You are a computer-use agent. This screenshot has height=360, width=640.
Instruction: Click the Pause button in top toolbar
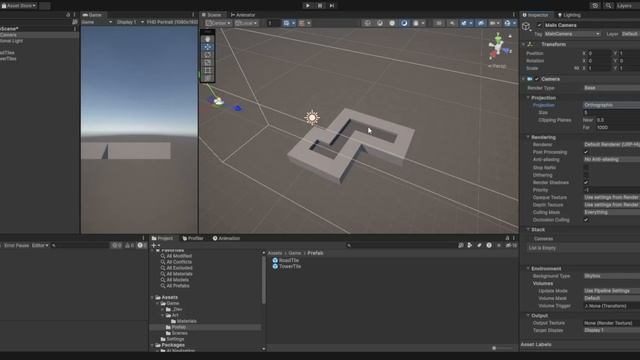click(x=320, y=6)
